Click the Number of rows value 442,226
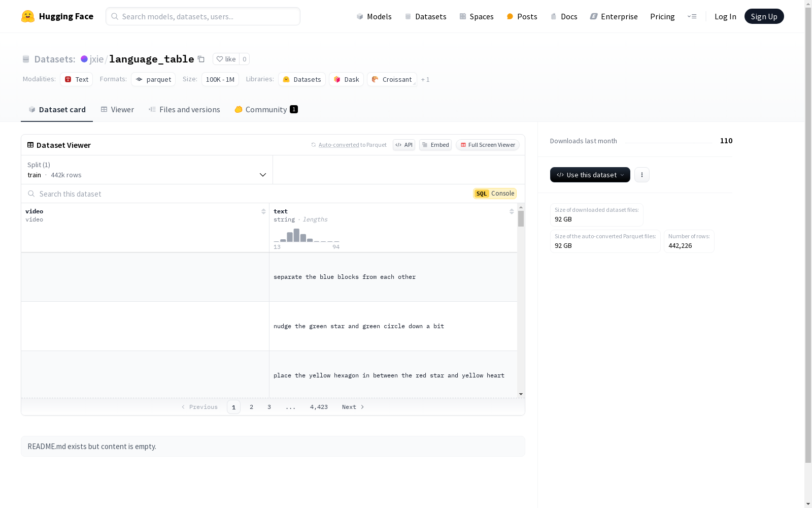 [x=680, y=245]
